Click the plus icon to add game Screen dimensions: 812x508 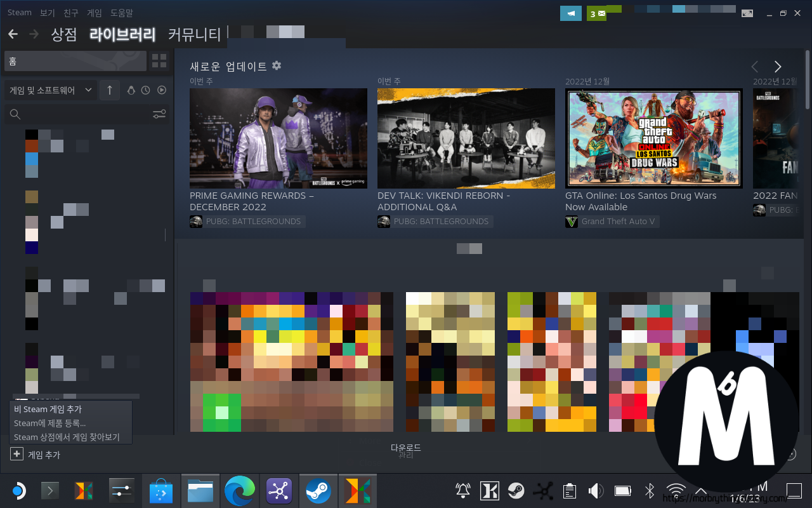coord(16,454)
